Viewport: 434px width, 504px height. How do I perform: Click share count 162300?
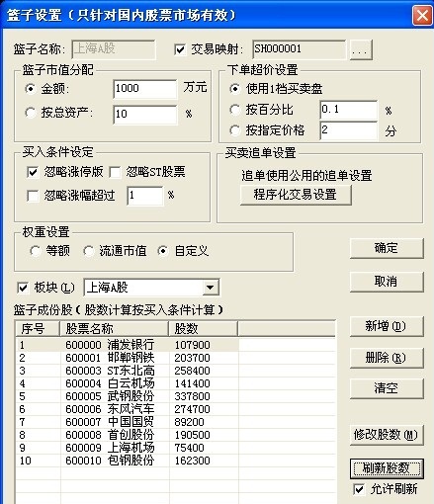point(192,461)
